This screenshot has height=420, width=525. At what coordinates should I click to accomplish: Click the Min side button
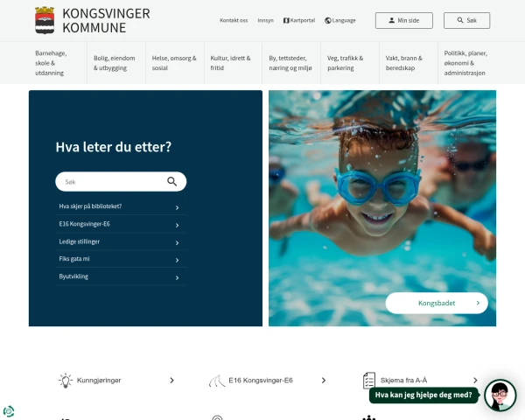403,20
